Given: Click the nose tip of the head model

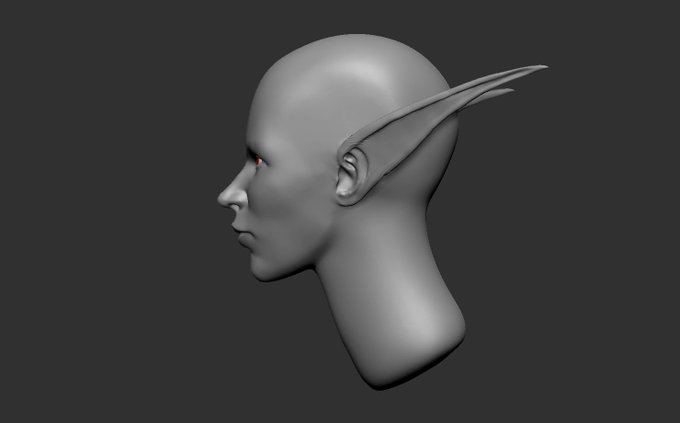Looking at the screenshot, I should coord(222,199).
